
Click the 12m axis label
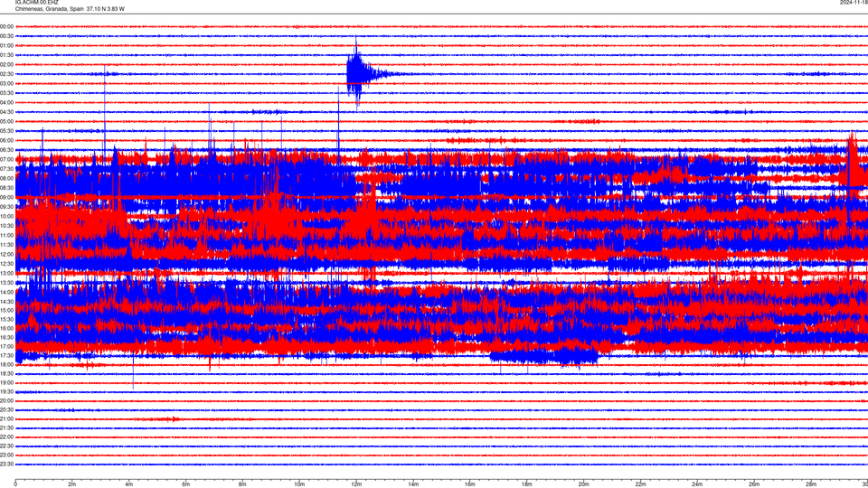tap(356, 484)
